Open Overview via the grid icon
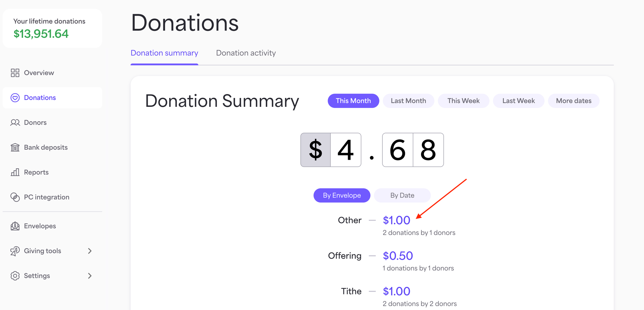Viewport: 644px width, 310px height. [15, 73]
